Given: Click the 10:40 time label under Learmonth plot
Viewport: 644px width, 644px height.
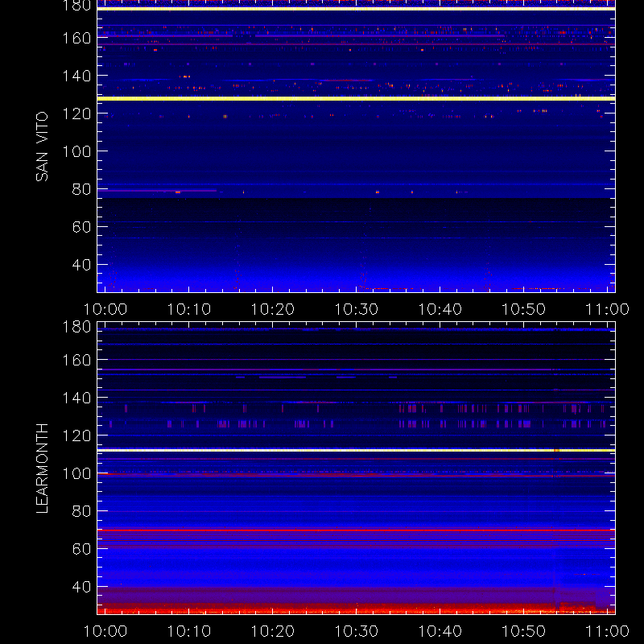Looking at the screenshot, I should 440,631.
